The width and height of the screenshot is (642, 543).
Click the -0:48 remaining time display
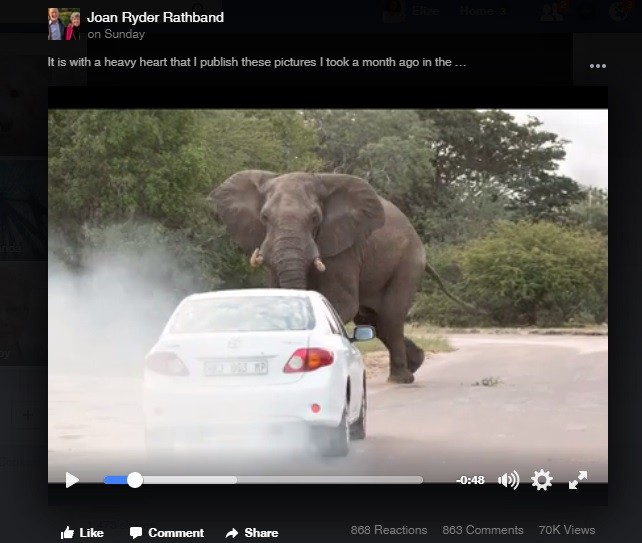[x=470, y=480]
